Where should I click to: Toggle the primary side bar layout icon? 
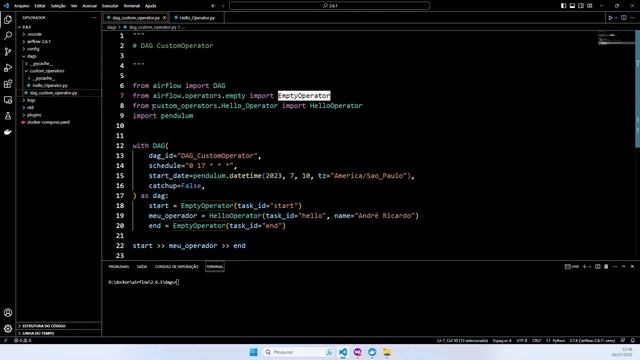tap(563, 6)
